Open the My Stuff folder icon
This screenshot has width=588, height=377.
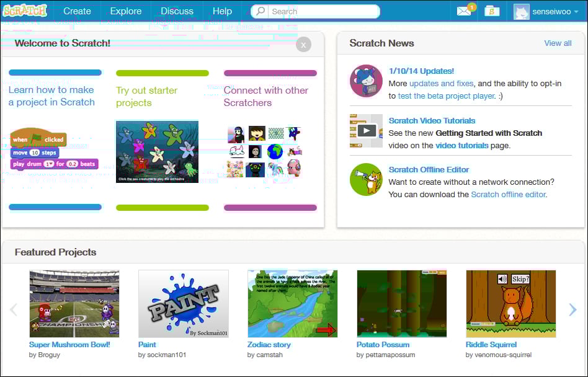tap(492, 11)
